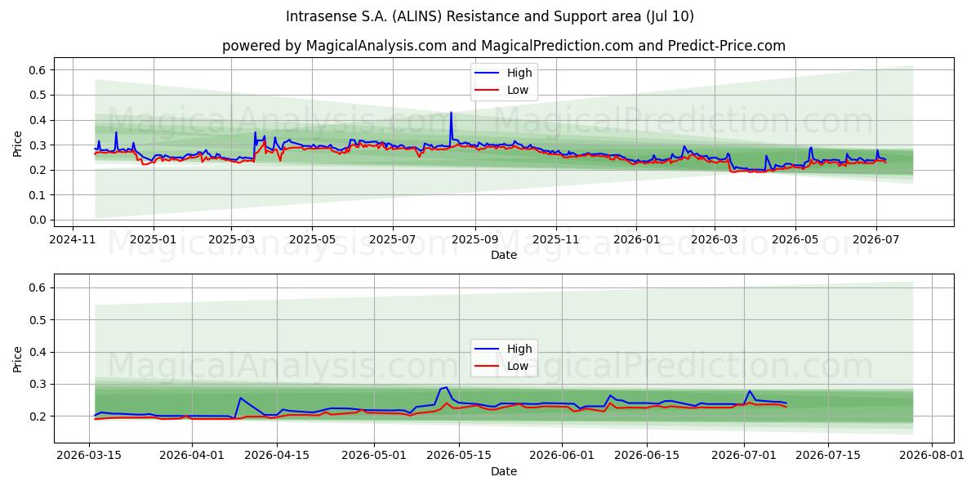This screenshot has height=490, width=980.
Task: Click the top chart x-axis label '2025-11'
Action: coord(555,239)
